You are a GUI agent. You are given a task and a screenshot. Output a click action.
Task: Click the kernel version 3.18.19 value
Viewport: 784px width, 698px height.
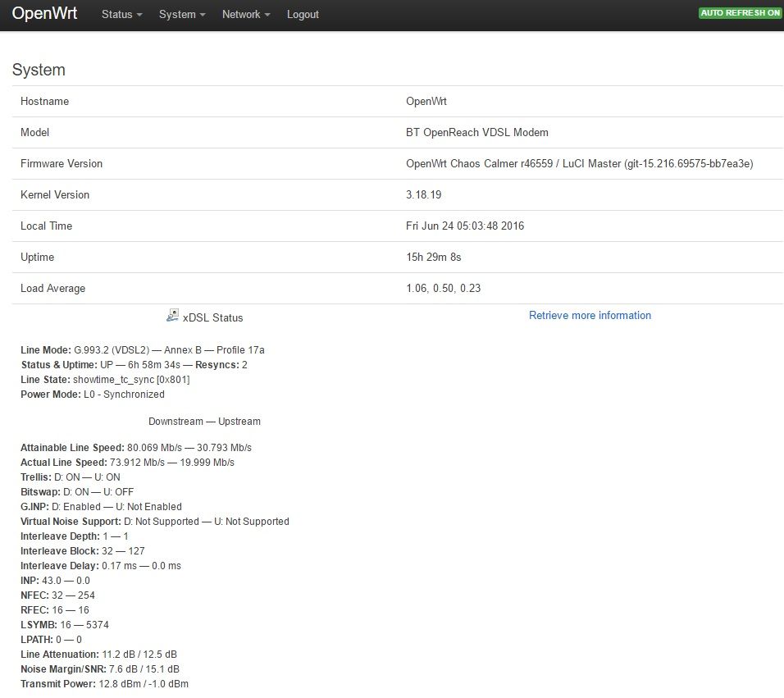[425, 195]
